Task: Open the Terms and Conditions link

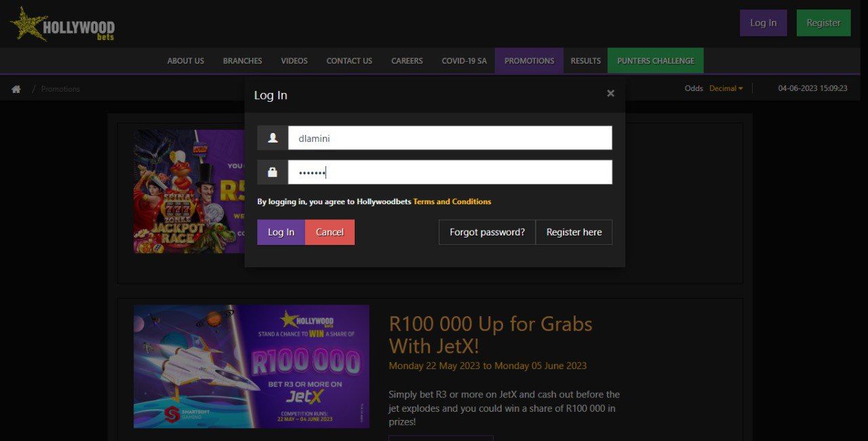Action: 452,202
